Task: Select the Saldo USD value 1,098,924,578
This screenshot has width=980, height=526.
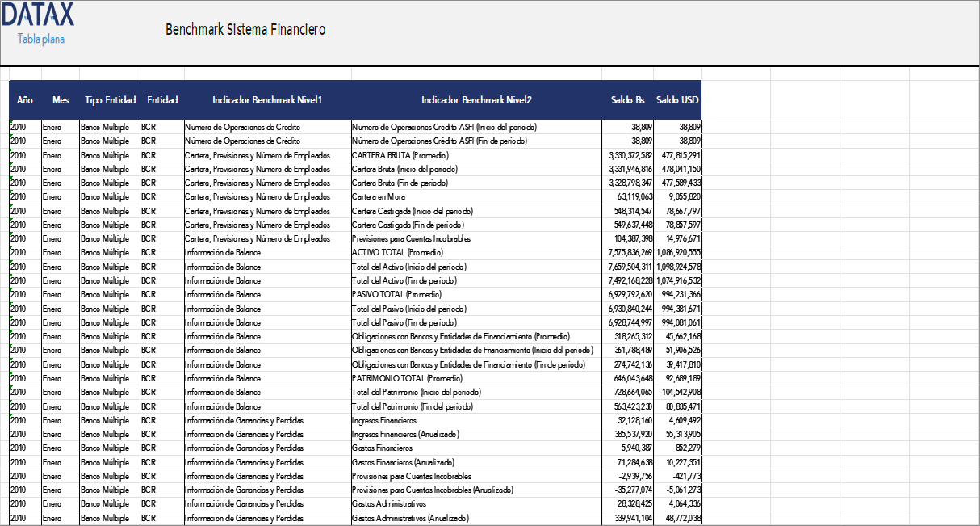Action: 677,267
